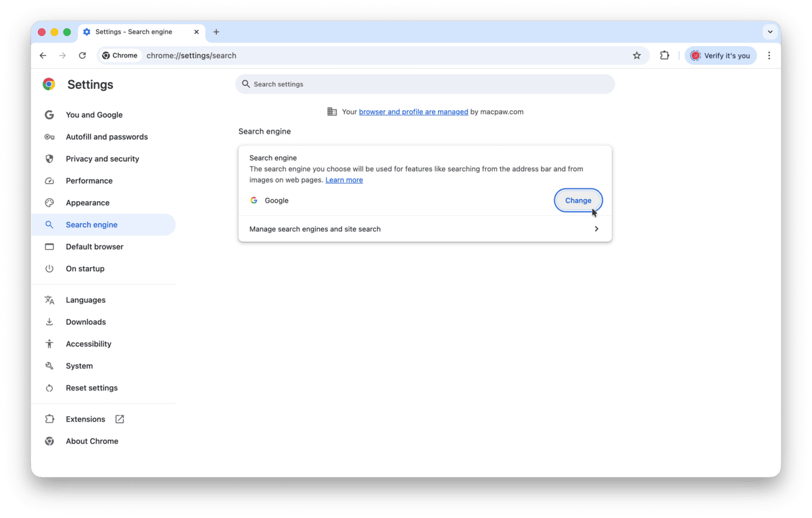This screenshot has width=812, height=518.
Task: Click the Search settings input field
Action: tap(425, 84)
